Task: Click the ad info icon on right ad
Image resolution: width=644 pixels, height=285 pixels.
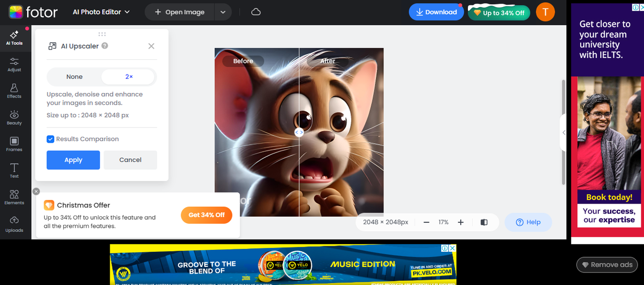Action: 636,8
